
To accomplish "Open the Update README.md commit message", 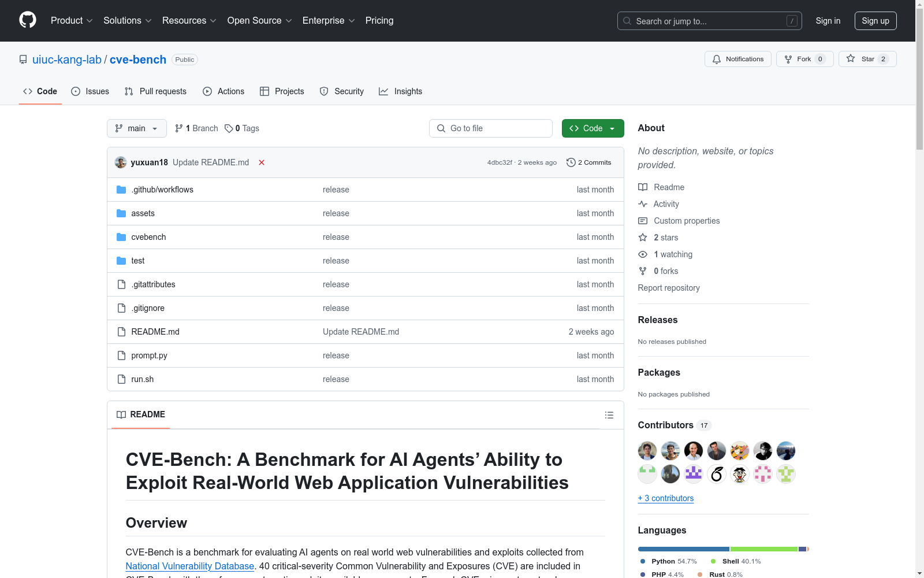I will tap(211, 162).
